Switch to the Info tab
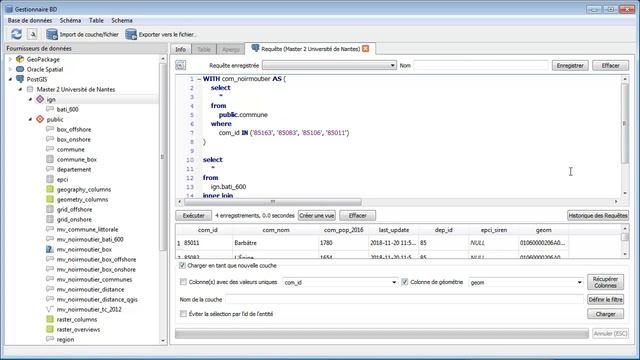This screenshot has width=640, height=360. [x=180, y=49]
